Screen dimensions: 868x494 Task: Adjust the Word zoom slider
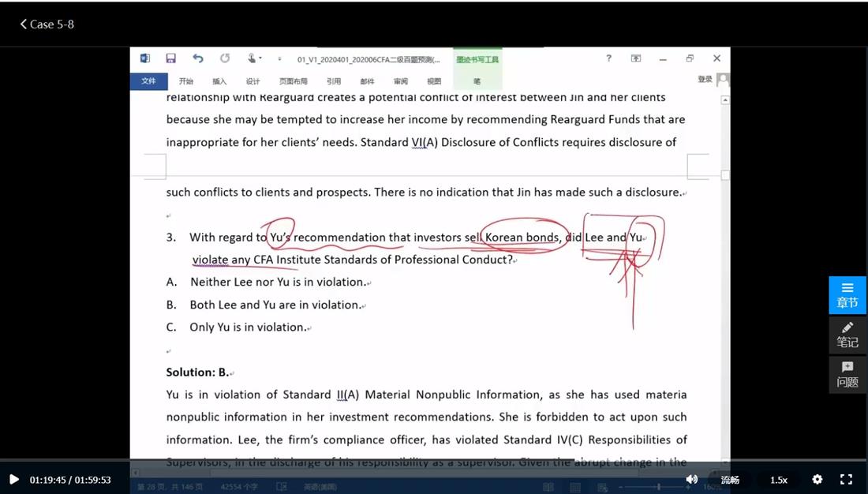(659, 487)
